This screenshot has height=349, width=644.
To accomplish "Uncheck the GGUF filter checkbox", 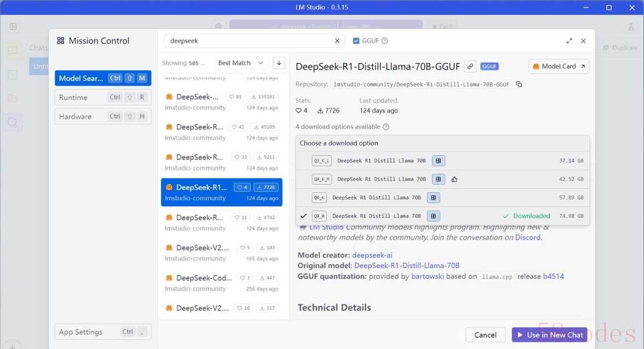I will 356,41.
